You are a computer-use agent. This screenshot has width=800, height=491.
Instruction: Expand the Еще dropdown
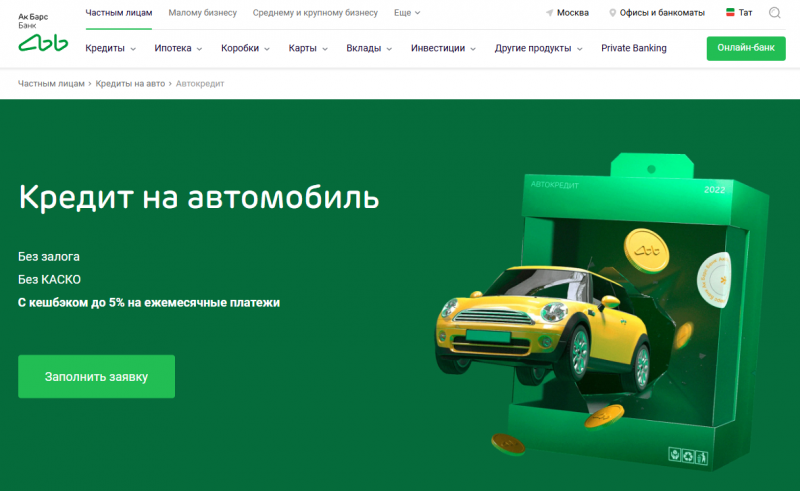(x=407, y=13)
